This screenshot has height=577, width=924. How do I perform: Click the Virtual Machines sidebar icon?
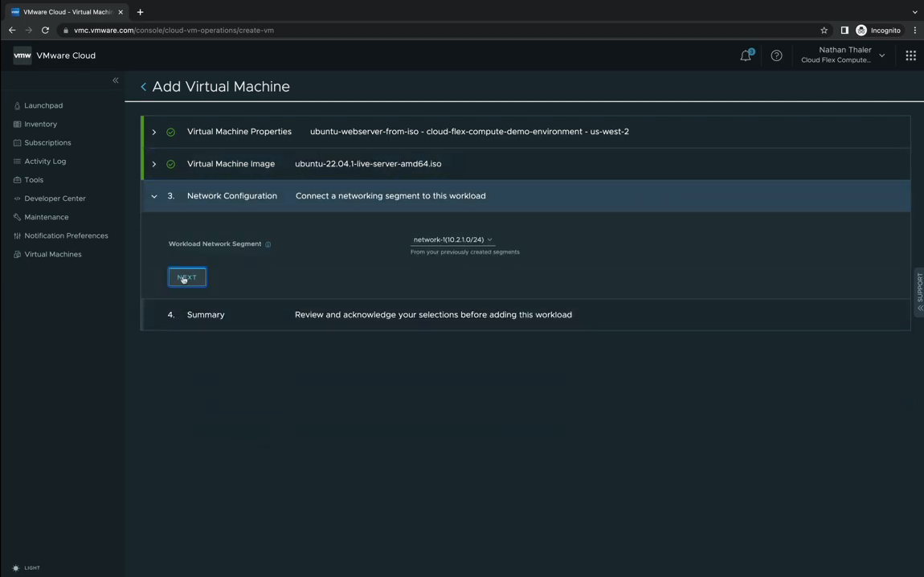[x=17, y=255]
